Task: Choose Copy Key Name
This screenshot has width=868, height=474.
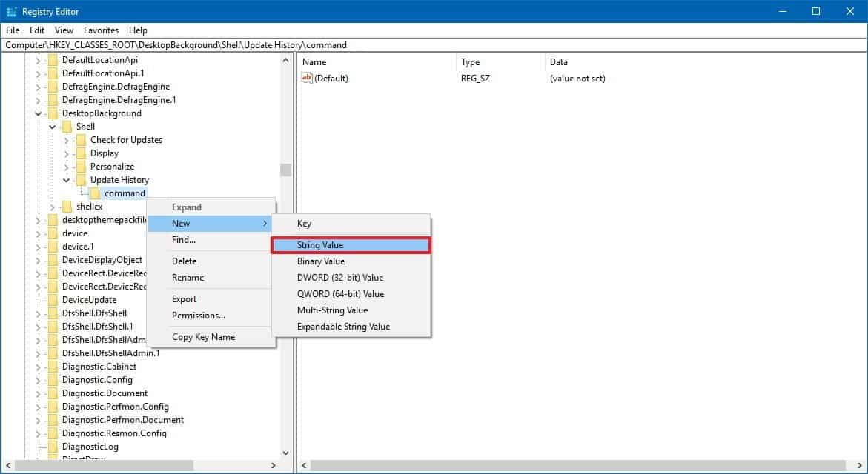Action: tap(211, 337)
